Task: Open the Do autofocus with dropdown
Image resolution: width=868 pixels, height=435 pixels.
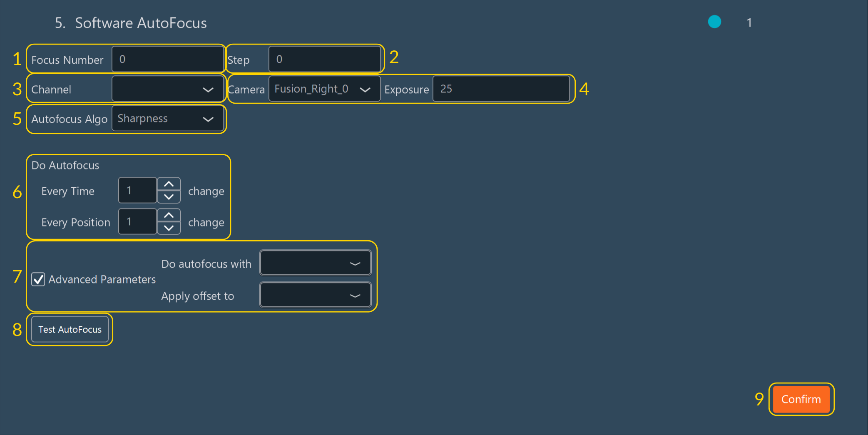Action: click(x=315, y=263)
